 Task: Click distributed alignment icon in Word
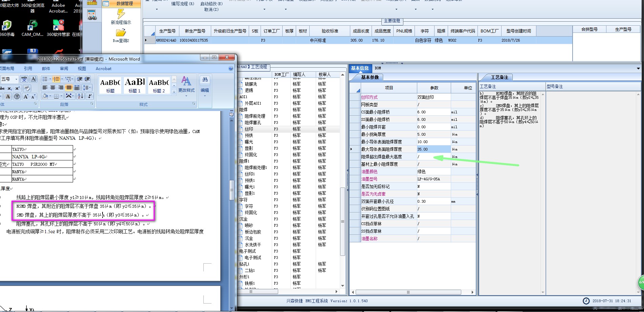tap(77, 87)
